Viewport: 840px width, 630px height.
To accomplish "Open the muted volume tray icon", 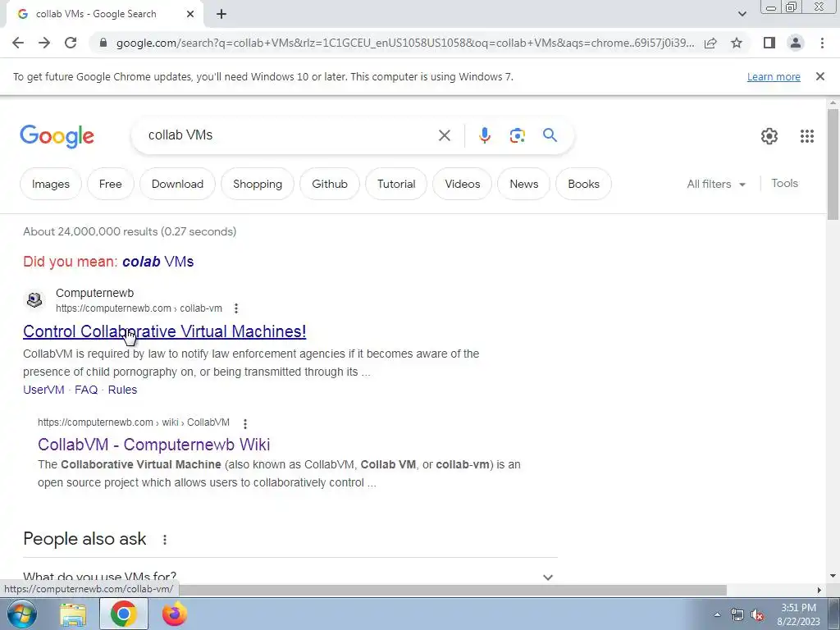I will [x=757, y=614].
